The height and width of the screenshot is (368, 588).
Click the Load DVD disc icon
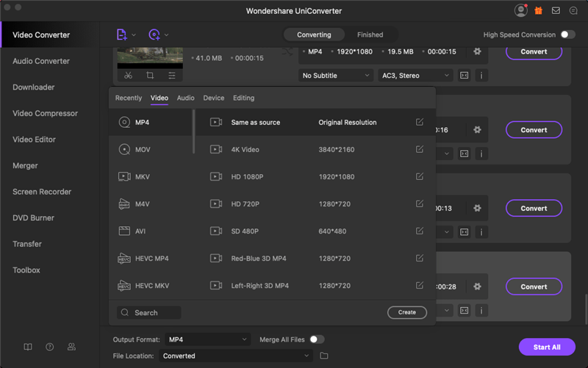tap(154, 35)
